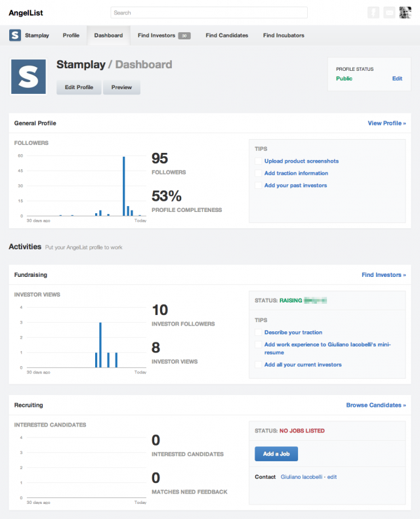Image resolution: width=420 pixels, height=519 pixels.
Task: Click the tallest bar in Followers chart
Action: [124, 186]
